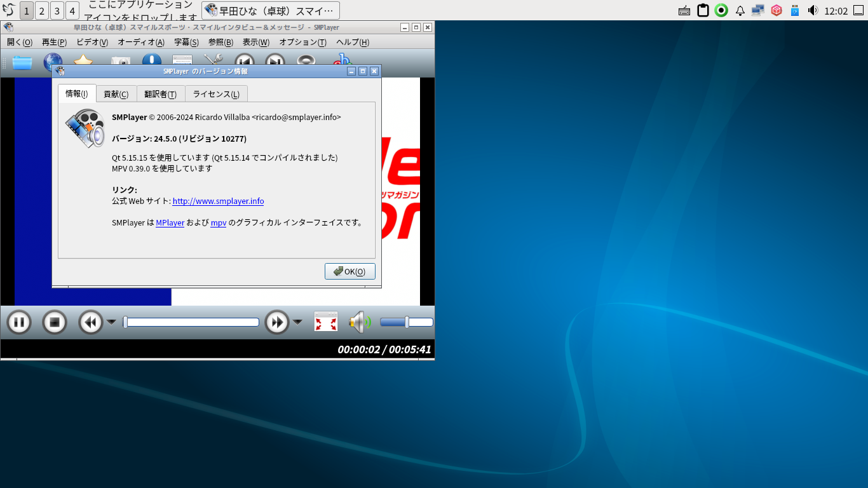
Task: Open favorites via the star toolbar icon
Action: (x=83, y=60)
